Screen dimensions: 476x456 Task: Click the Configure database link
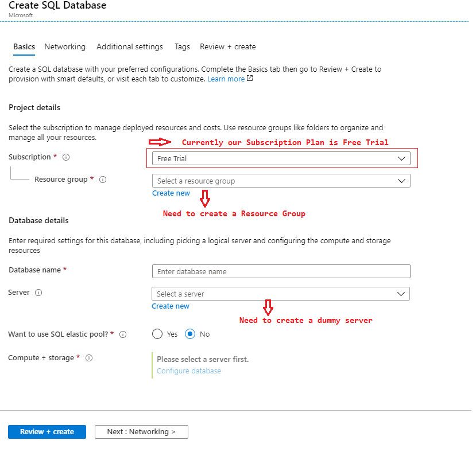[x=188, y=371]
